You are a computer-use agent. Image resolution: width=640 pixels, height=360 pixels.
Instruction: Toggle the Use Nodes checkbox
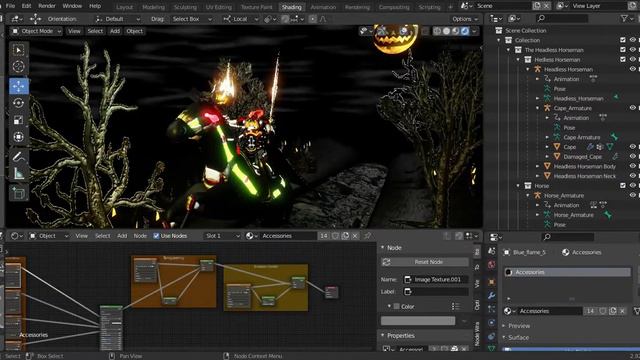click(156, 236)
